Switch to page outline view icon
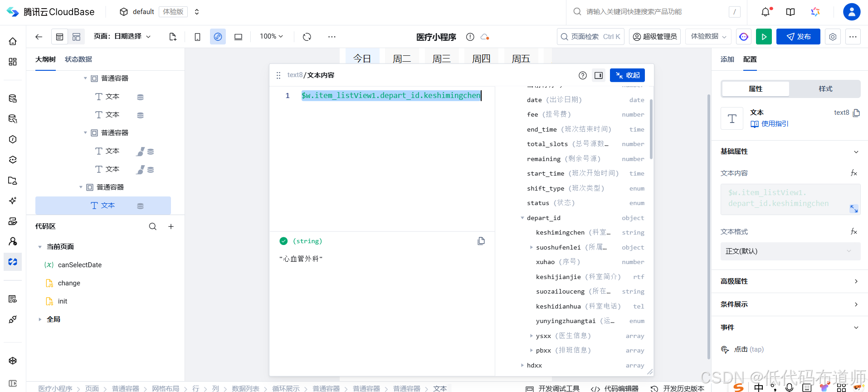Screen dimensions: 868x392 pos(59,37)
